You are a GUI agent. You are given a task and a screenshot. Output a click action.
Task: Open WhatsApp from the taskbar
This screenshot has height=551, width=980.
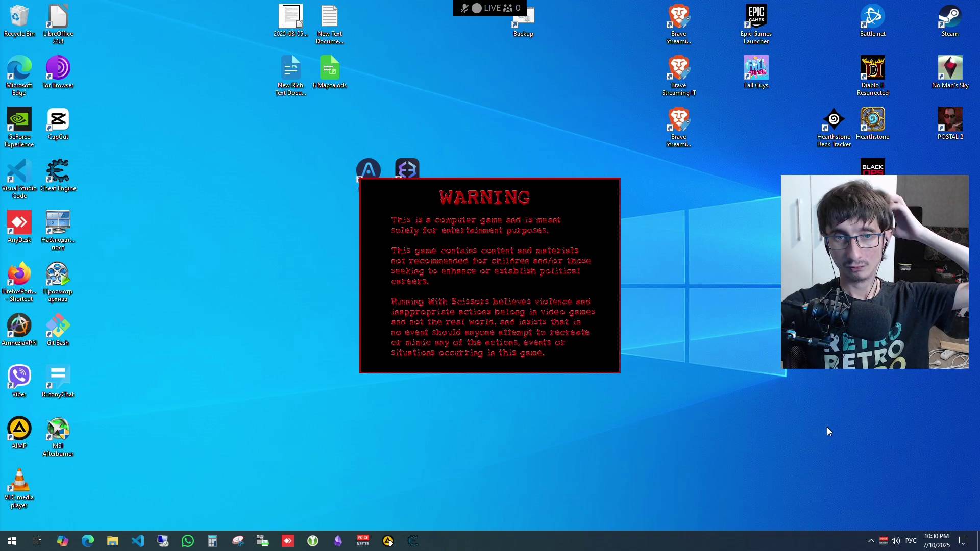(188, 541)
